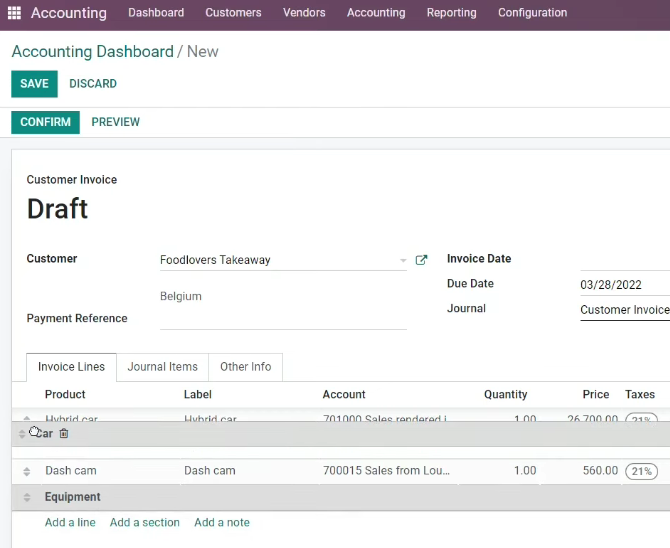Delete the Car section with trash icon
The image size is (670, 548).
64,433
